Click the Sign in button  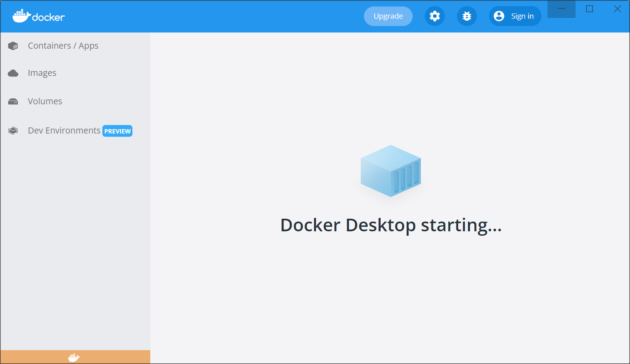click(x=515, y=16)
